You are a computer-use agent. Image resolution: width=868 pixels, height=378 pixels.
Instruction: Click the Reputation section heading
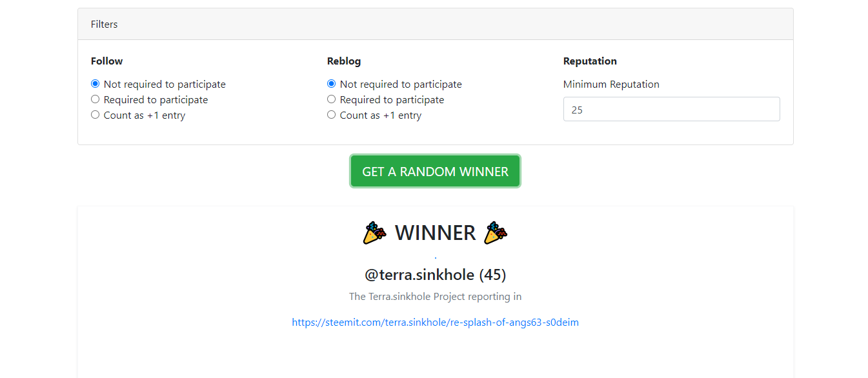[590, 61]
